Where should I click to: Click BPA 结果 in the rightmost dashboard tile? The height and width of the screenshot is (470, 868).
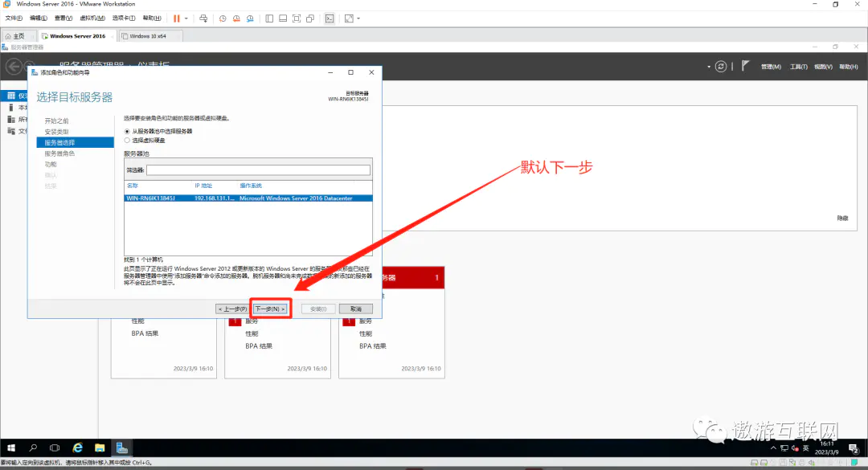tap(373, 346)
